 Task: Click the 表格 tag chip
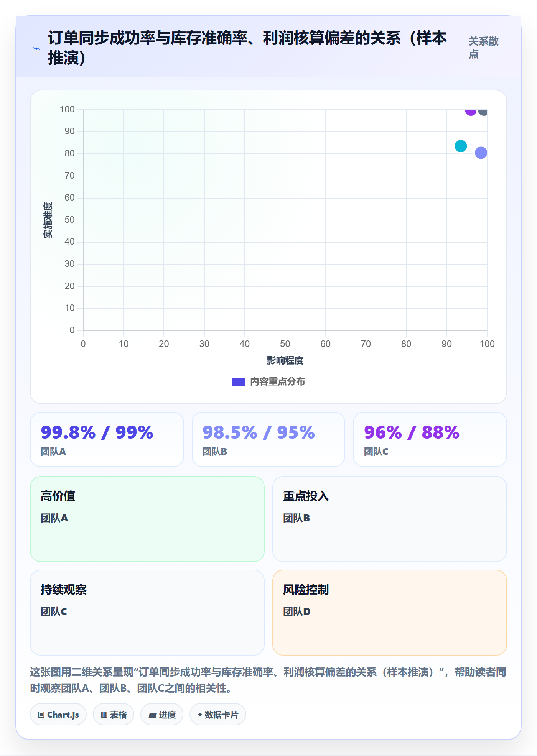pos(114,714)
